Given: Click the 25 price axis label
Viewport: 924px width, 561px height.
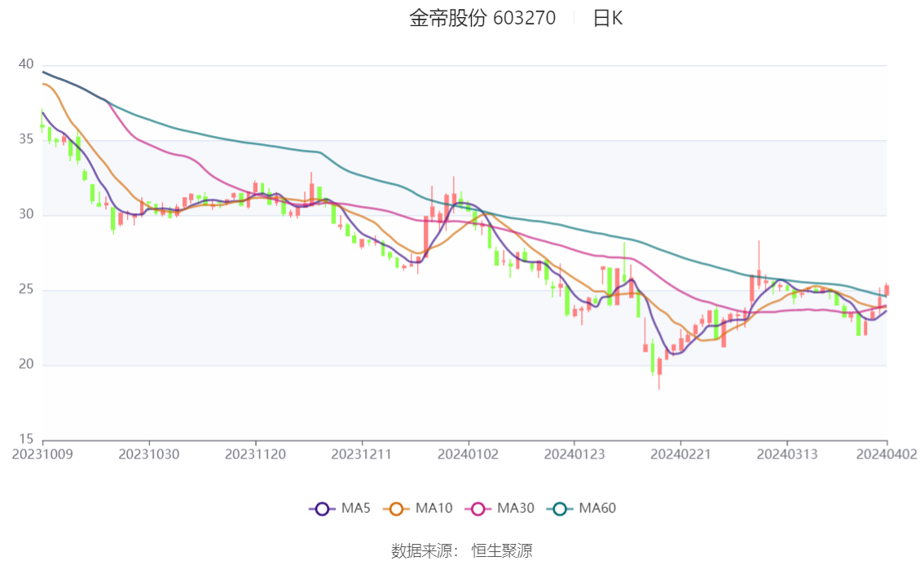Looking at the screenshot, I should click(x=26, y=290).
